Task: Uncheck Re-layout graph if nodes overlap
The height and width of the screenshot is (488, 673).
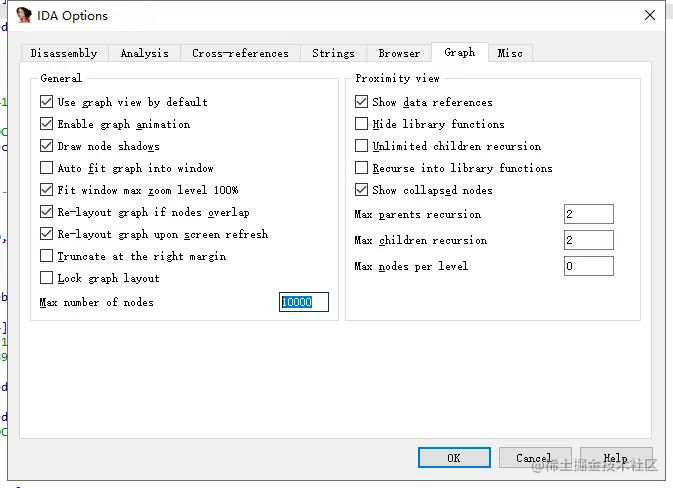Action: [46, 212]
